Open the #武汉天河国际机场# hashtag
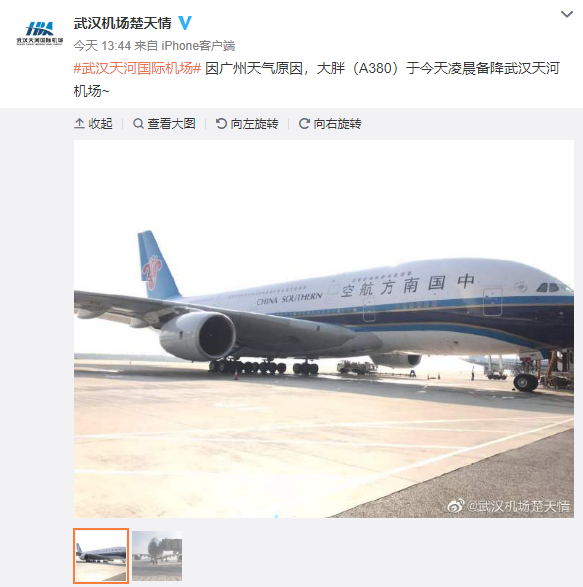The image size is (583, 587). [x=137, y=69]
